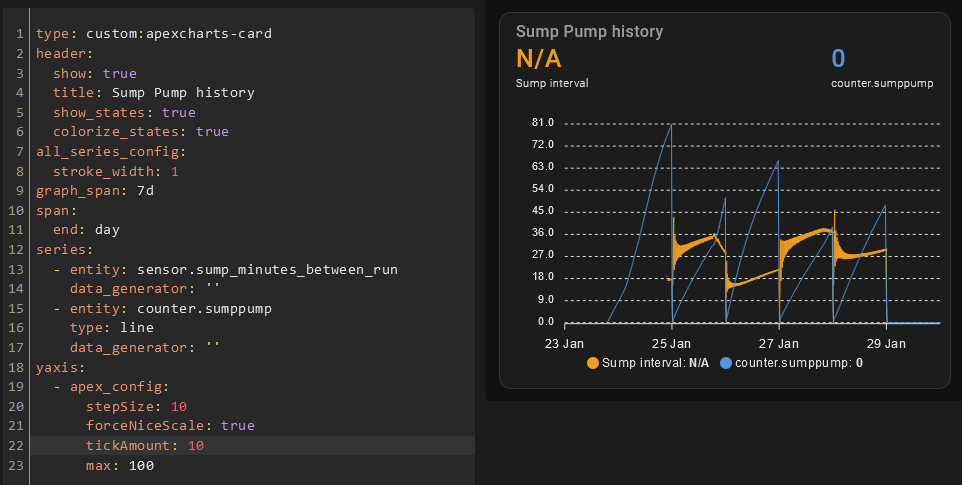Click the 29 Jan x-axis label
Screen dimensions: 962x485
(x=886, y=343)
